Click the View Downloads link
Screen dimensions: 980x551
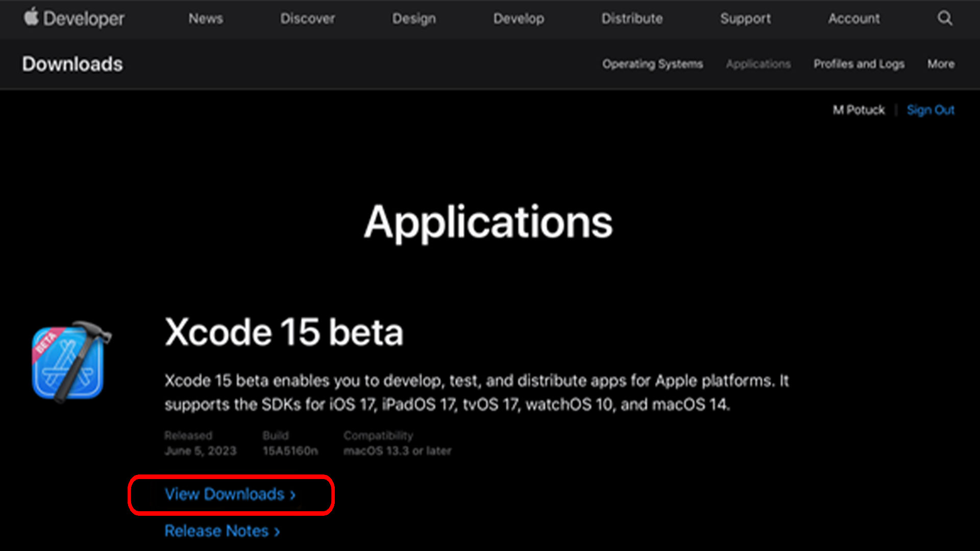pos(230,494)
